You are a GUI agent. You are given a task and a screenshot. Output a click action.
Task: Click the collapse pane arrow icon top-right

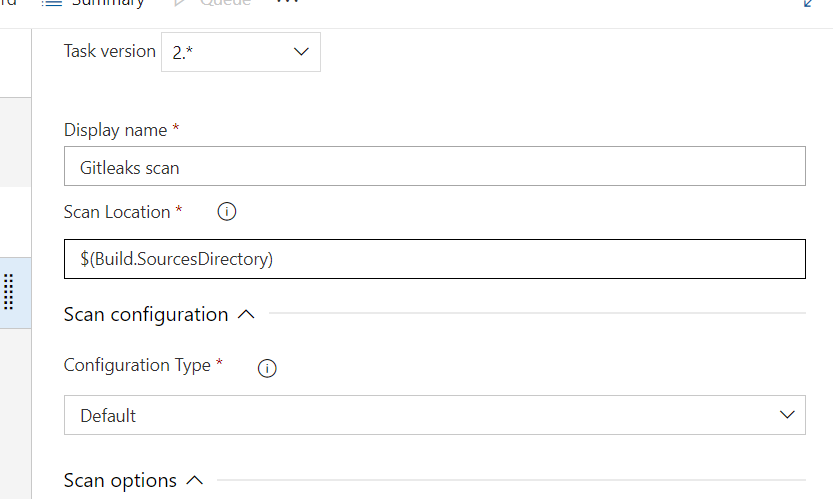[808, 3]
